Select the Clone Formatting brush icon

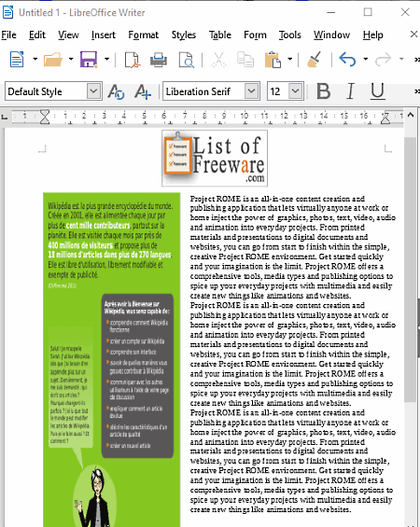click(x=315, y=60)
